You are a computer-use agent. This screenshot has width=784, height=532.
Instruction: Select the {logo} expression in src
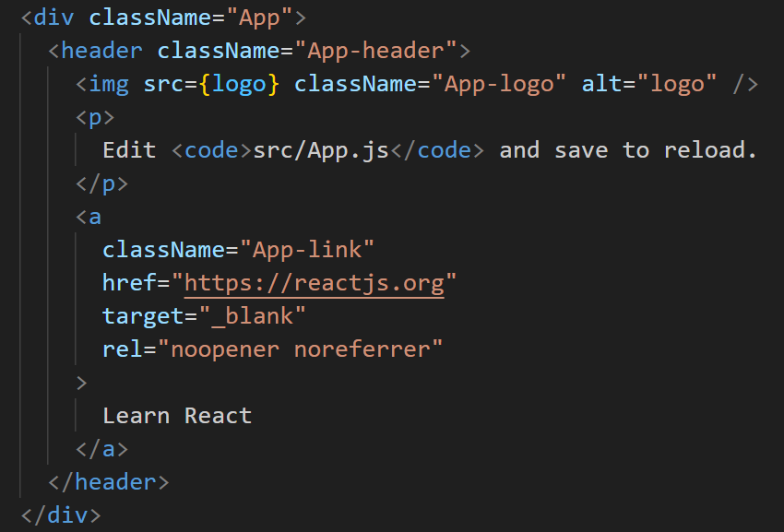(x=239, y=84)
